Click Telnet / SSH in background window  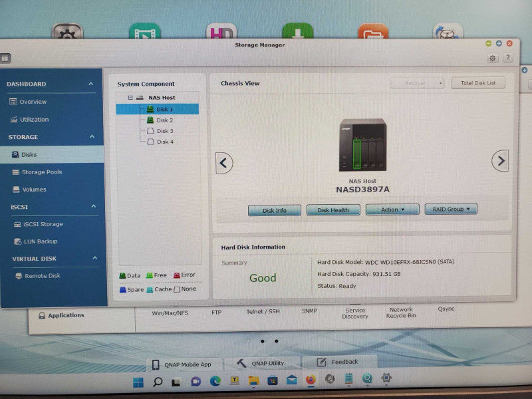[263, 311]
